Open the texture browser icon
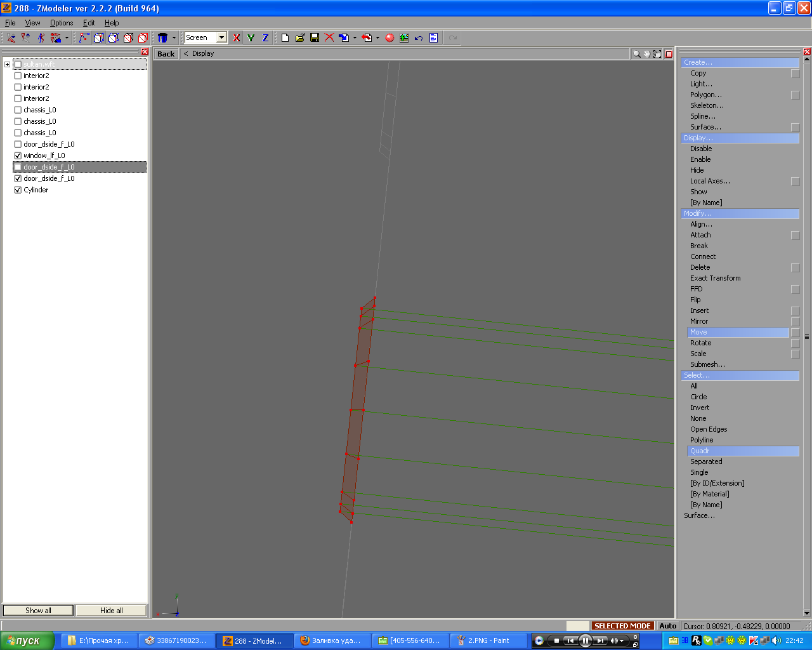This screenshot has width=812, height=650. coord(404,38)
